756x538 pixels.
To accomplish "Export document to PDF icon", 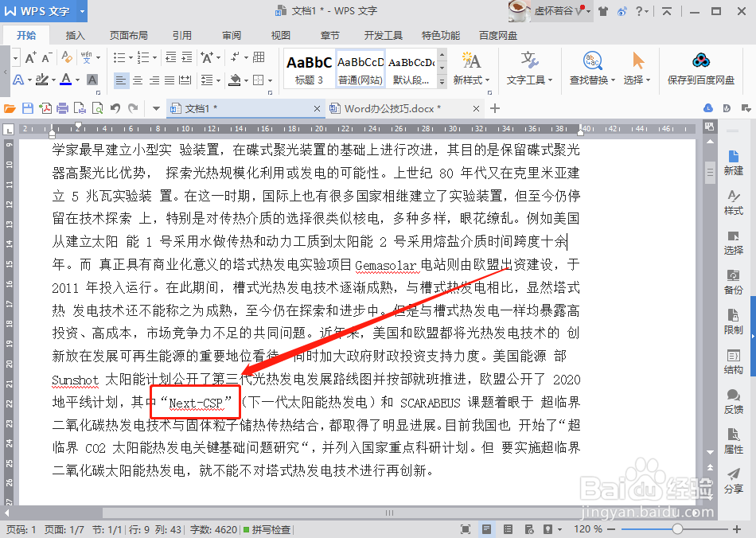I will (46, 108).
